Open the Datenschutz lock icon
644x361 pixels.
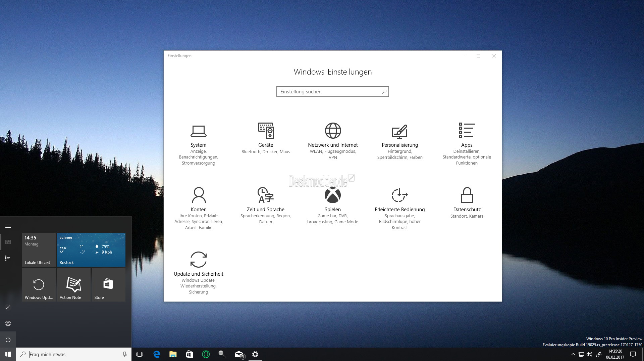click(467, 195)
